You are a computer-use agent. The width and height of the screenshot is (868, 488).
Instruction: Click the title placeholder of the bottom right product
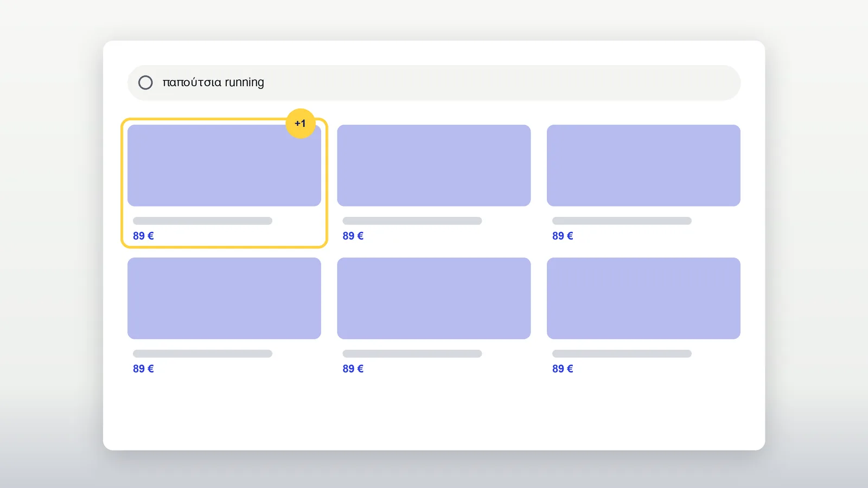click(x=622, y=354)
